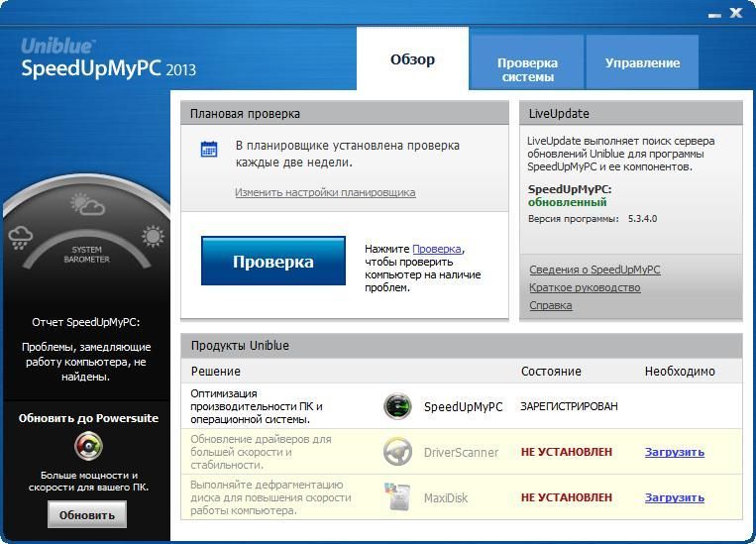Click the Обновить button
The width and height of the screenshot is (756, 544).
point(87,514)
